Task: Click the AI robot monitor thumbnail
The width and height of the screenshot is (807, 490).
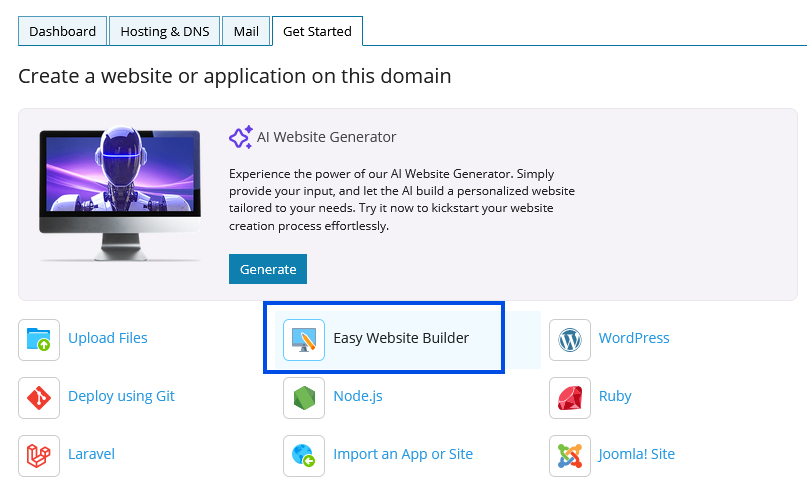Action: [120, 194]
